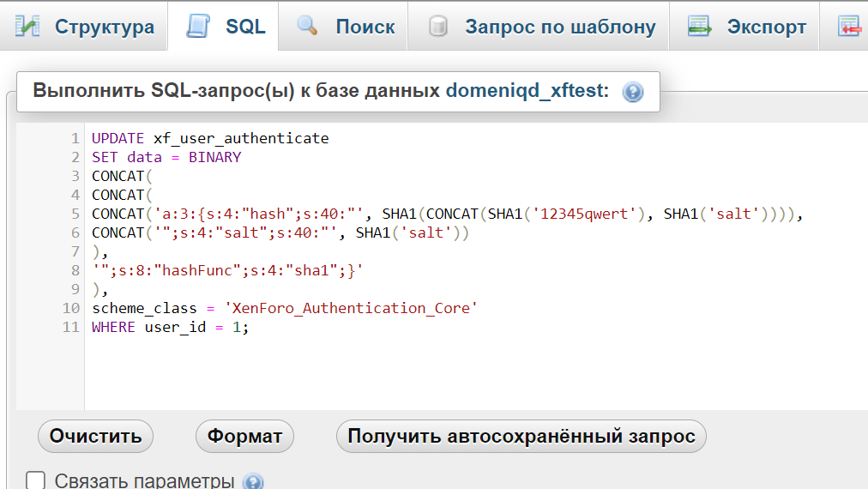Screen dimensions: 868x489
Task: Click the Очистить button
Action: (96, 437)
